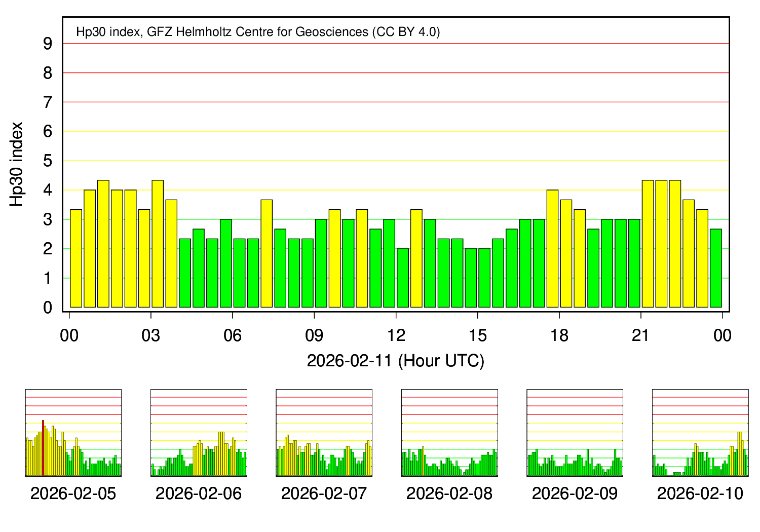The width and height of the screenshot is (760, 532).
Task: Click the GFZ Helmholtz Centre attribution text
Action: [x=258, y=32]
